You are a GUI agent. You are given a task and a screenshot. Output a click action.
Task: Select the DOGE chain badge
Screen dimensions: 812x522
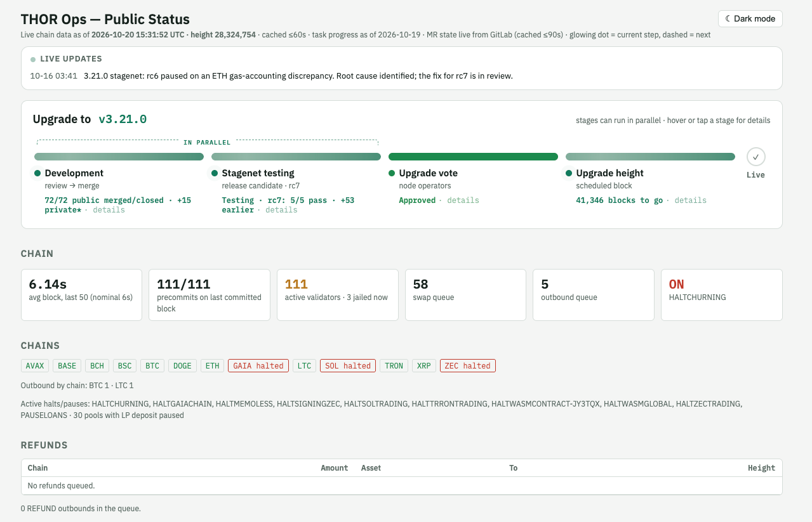[x=182, y=366]
